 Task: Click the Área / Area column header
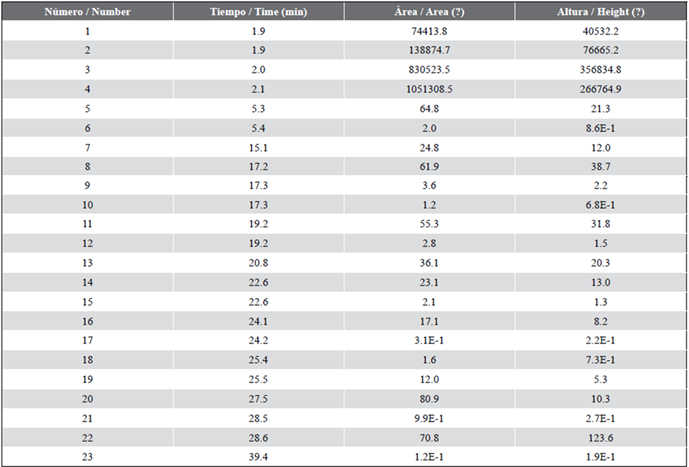coord(429,11)
